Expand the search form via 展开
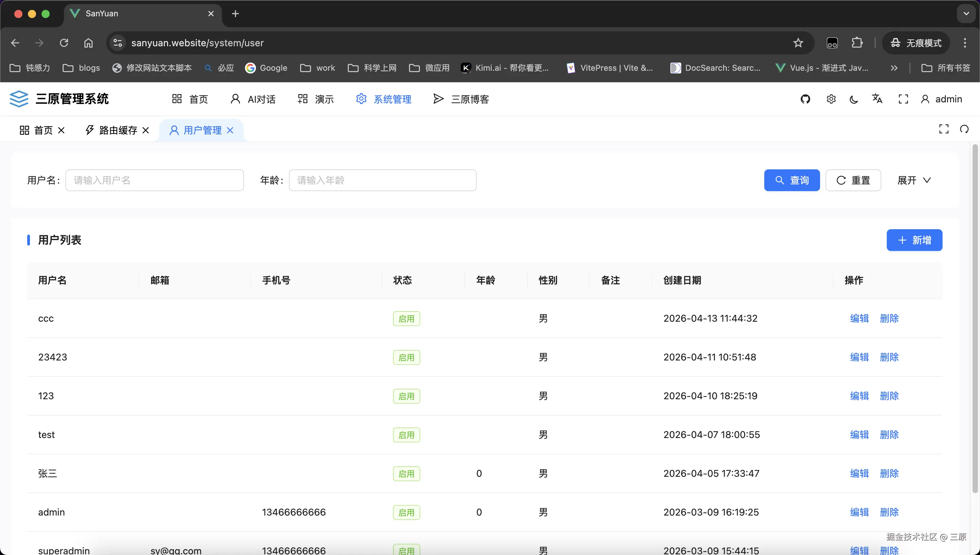The height and width of the screenshot is (555, 980). click(x=914, y=180)
